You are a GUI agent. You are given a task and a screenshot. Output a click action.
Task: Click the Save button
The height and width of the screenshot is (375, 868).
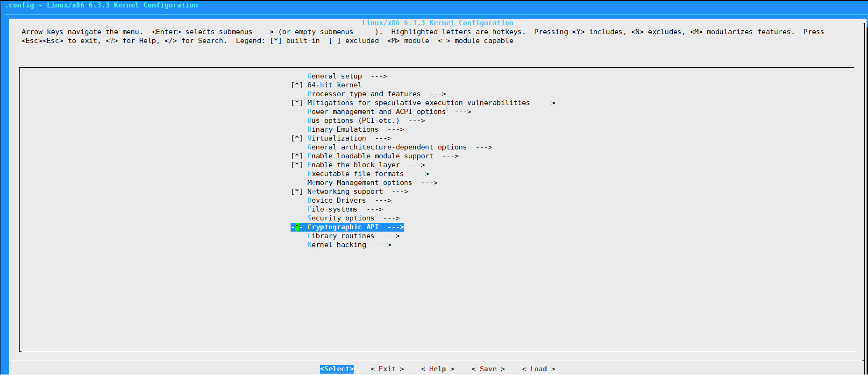[x=488, y=369]
